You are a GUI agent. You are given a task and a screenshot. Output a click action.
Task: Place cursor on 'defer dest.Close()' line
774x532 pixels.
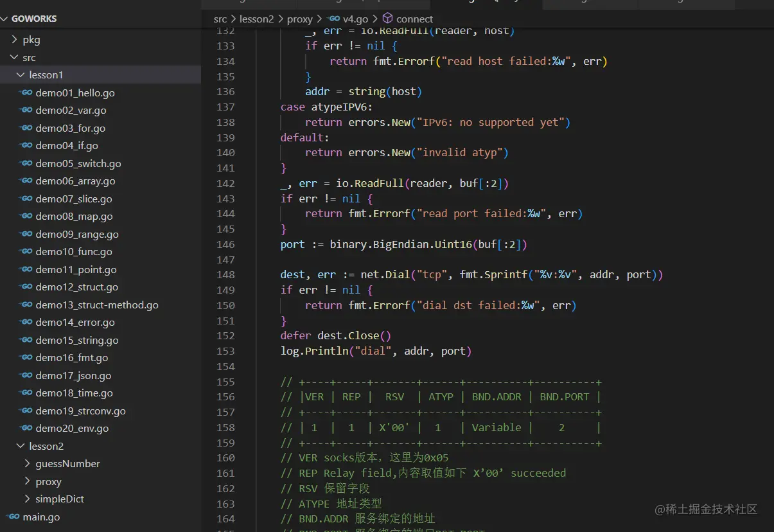336,335
